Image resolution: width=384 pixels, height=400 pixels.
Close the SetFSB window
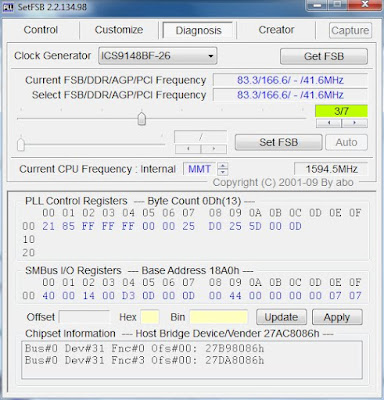[365, 5]
